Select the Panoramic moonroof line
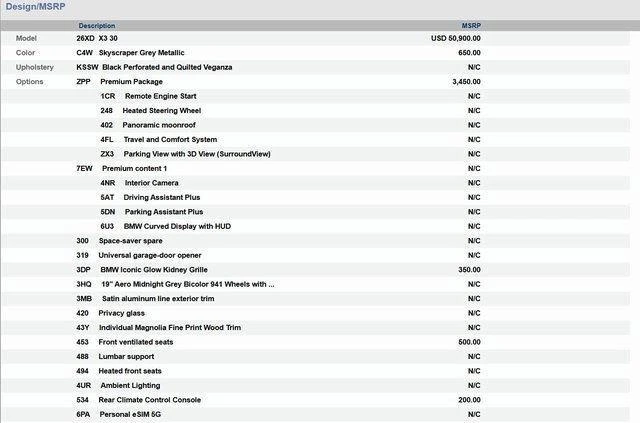Viewport: 640px width, 423px height. point(159,125)
